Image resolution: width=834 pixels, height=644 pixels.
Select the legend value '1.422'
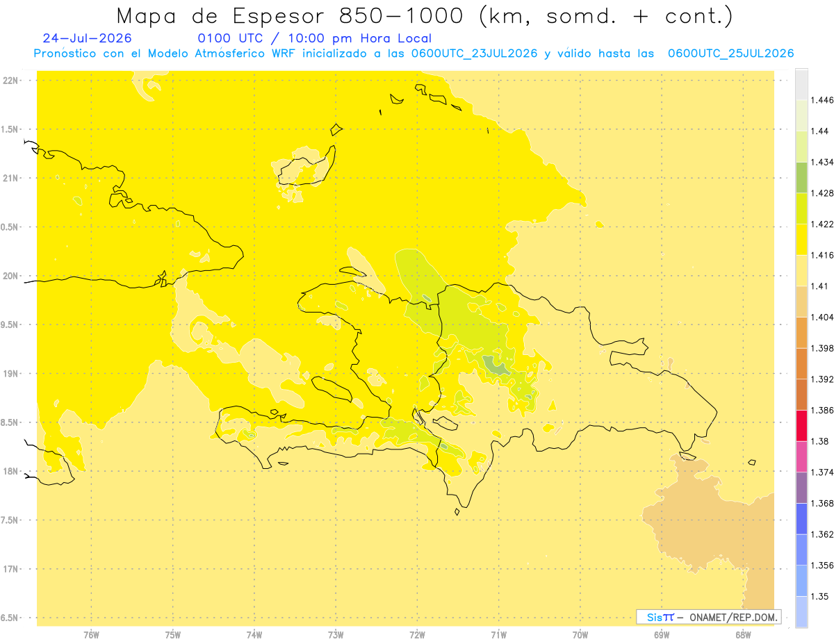pos(823,224)
